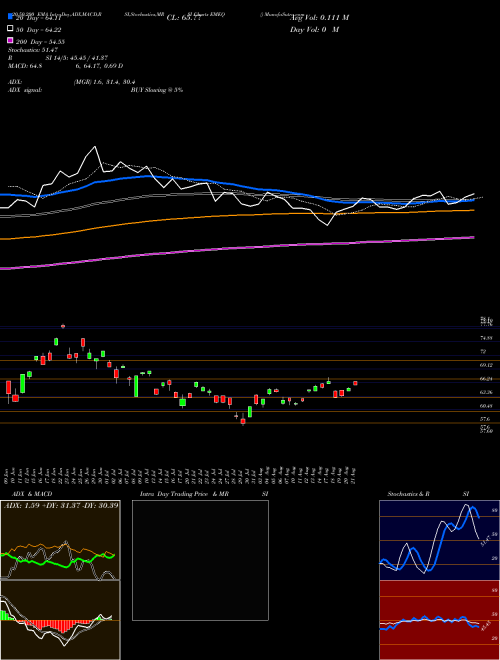Click the MACD histogram panel

60,620
